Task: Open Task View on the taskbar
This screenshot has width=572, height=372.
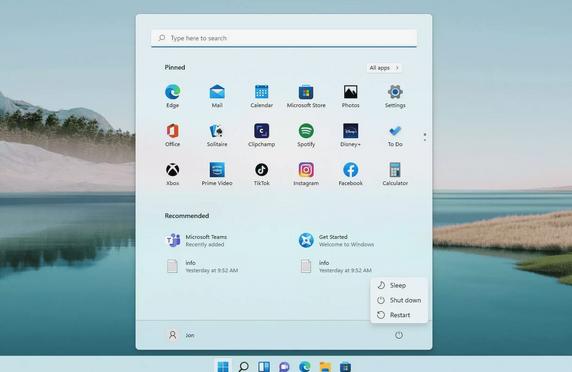Action: coord(264,366)
